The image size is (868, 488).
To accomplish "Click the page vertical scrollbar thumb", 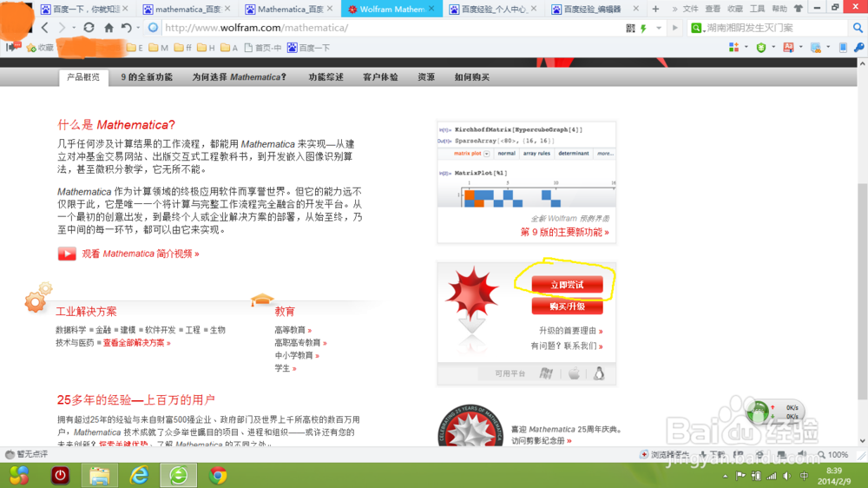I will (x=862, y=291).
